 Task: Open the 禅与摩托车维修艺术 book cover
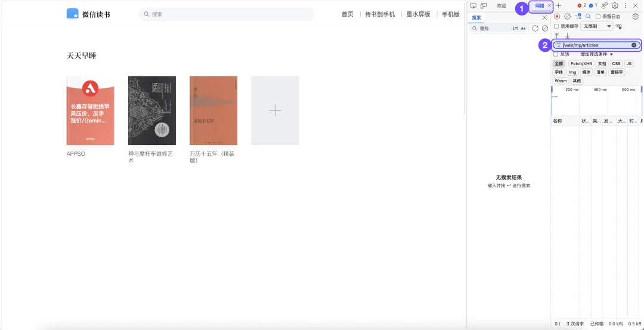[152, 110]
